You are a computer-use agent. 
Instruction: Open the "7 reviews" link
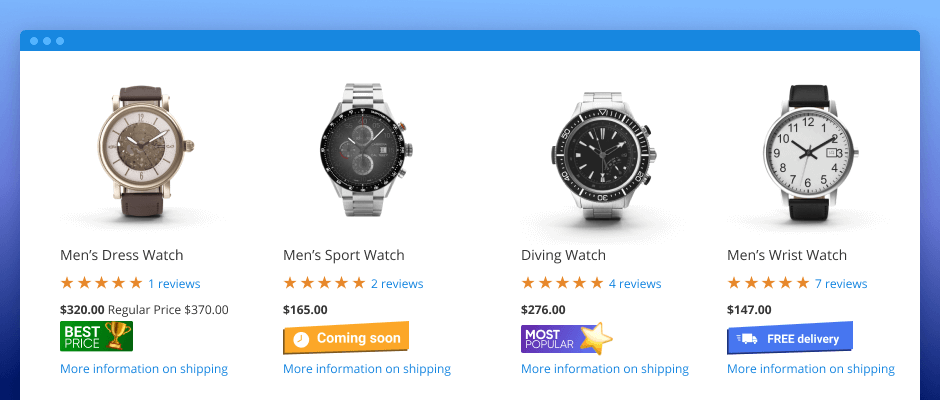pyautogui.click(x=841, y=284)
